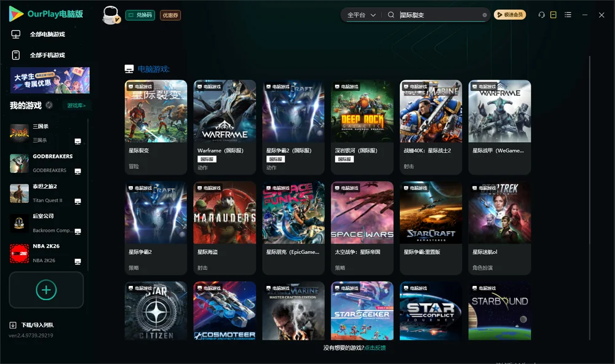Select 全部电脑游戏 in sidebar

pos(47,34)
